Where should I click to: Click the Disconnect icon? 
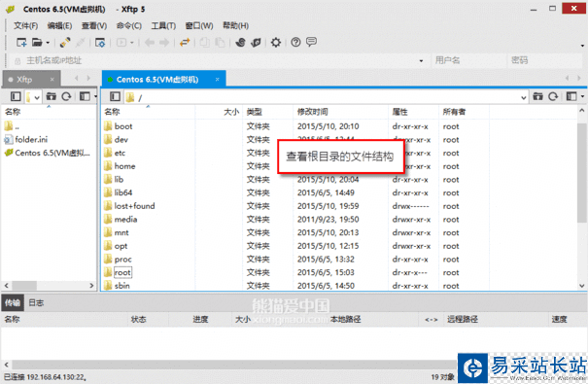80,43
